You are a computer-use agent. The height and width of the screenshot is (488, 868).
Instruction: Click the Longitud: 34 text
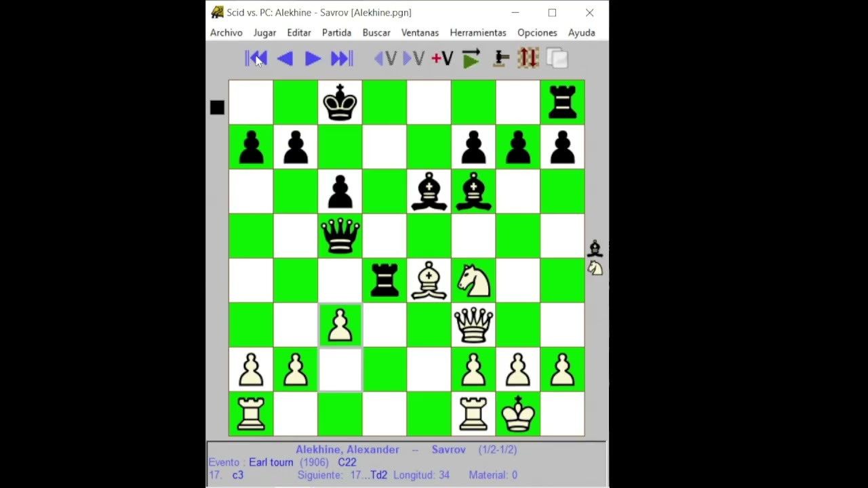tap(421, 475)
